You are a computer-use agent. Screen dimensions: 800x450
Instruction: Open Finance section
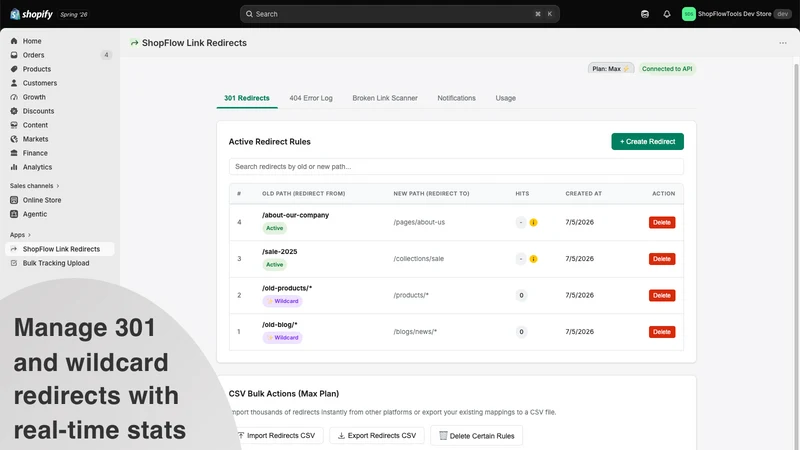(35, 153)
